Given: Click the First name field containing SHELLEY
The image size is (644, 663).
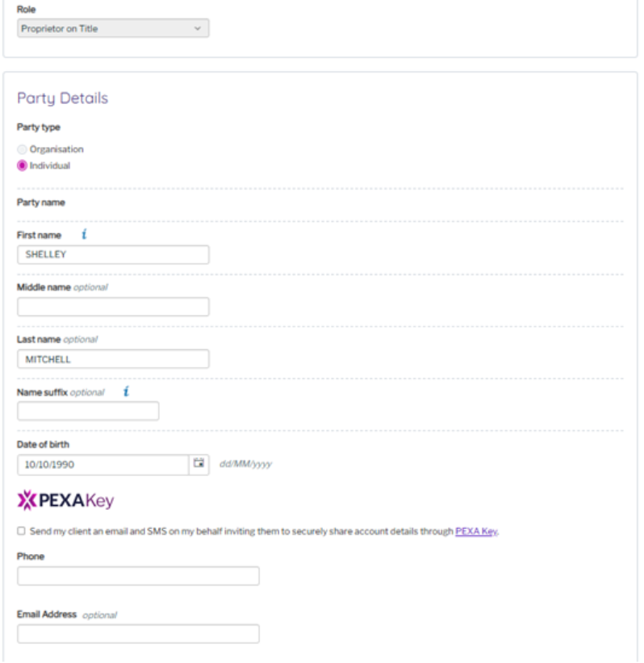Looking at the screenshot, I should point(113,255).
